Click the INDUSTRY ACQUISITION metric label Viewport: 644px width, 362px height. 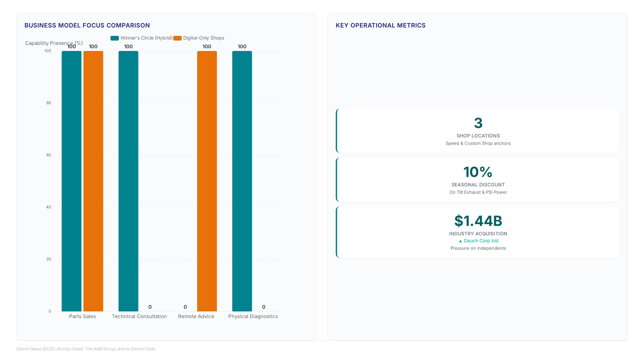[x=478, y=234]
